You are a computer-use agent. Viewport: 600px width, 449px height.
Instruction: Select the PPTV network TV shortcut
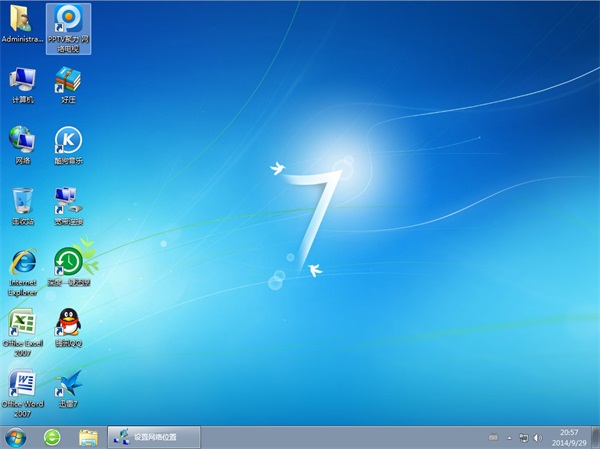pyautogui.click(x=68, y=29)
